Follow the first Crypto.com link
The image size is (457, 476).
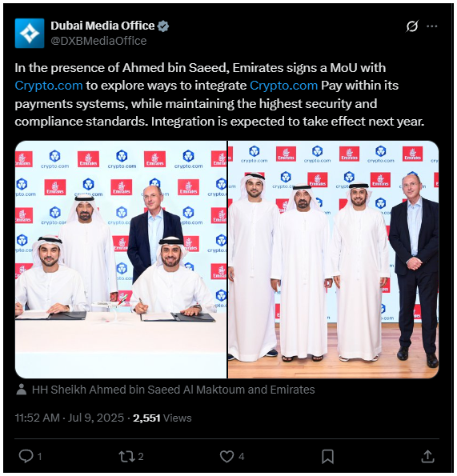point(49,86)
